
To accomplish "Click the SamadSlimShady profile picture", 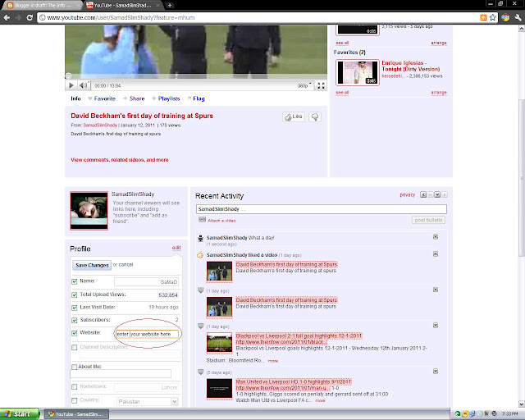I will click(x=89, y=211).
